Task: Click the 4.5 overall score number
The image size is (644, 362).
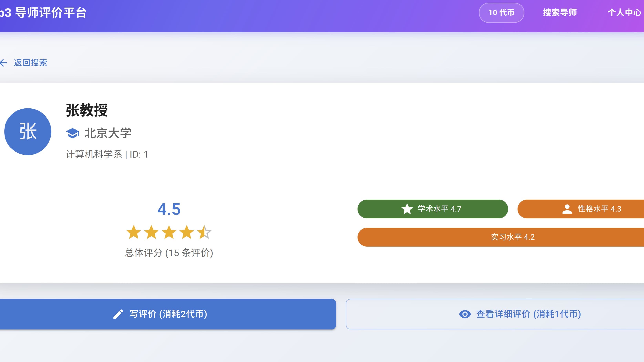Action: pyautogui.click(x=169, y=209)
